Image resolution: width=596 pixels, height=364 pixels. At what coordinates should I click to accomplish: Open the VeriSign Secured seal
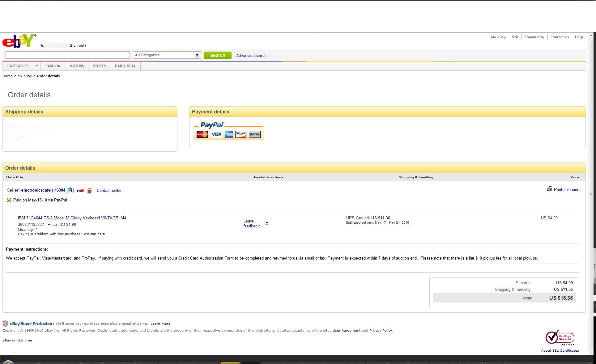[x=560, y=338]
